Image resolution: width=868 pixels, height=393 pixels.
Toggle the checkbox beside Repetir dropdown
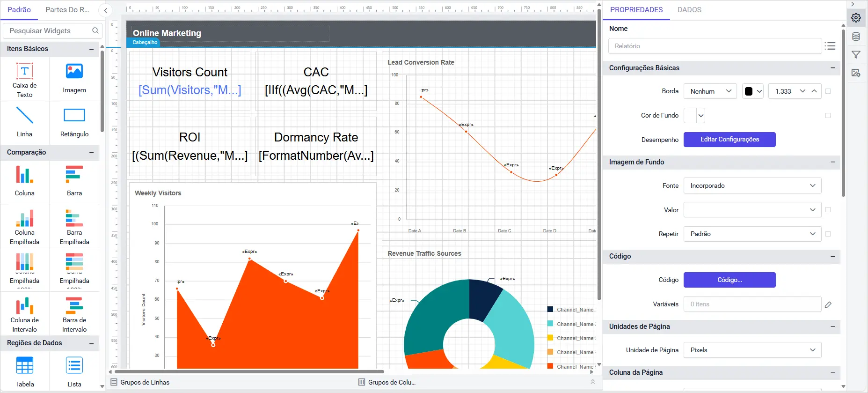(x=828, y=234)
